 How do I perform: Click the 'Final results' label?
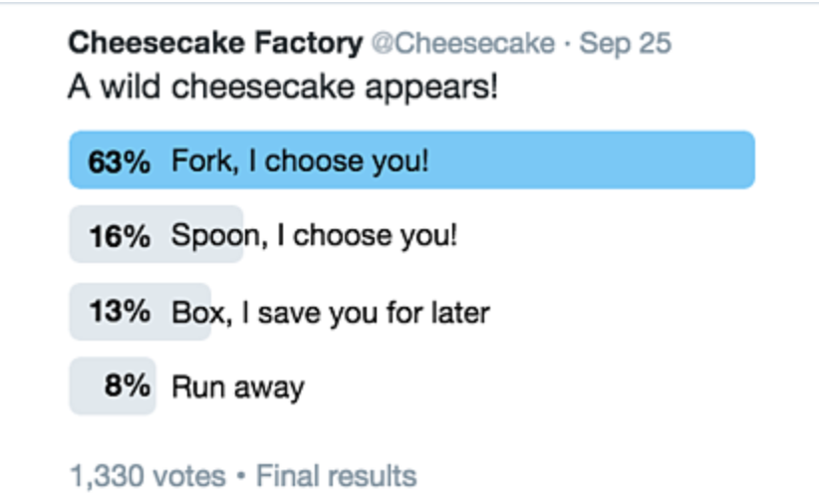[x=336, y=476]
